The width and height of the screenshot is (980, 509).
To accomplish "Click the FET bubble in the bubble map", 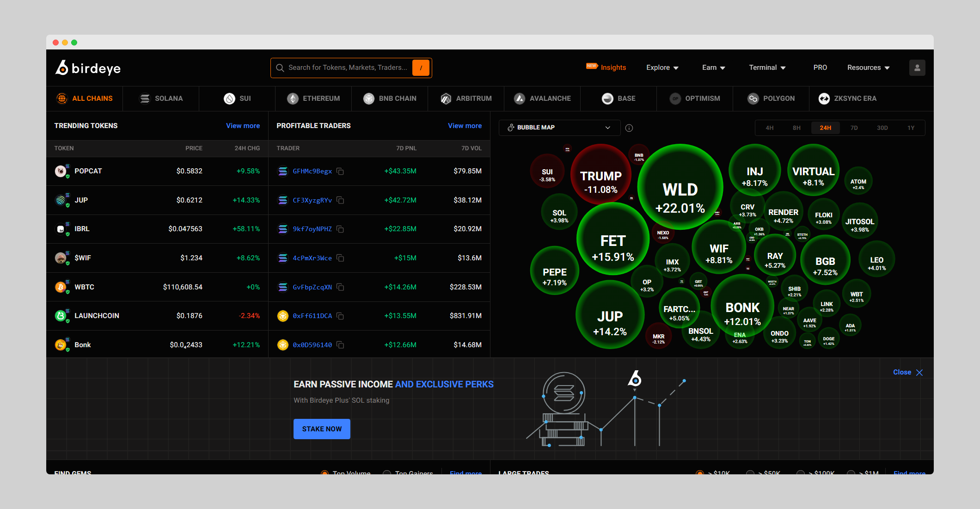I will click(613, 239).
